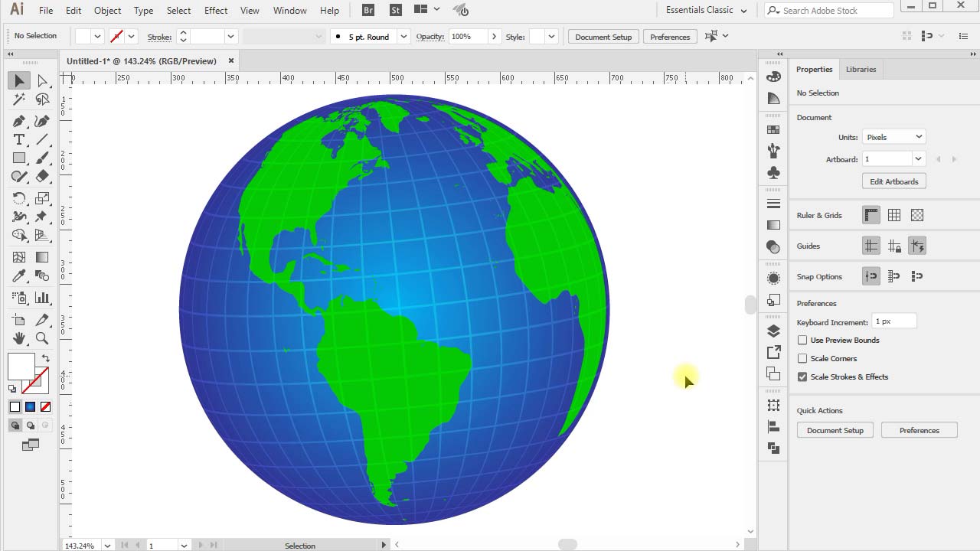Select the Eraser tool
The height and width of the screenshot is (551, 980).
[x=42, y=176]
